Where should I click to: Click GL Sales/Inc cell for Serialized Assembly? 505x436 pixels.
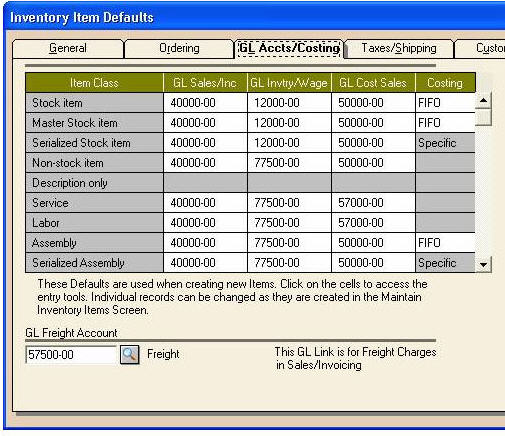point(205,263)
